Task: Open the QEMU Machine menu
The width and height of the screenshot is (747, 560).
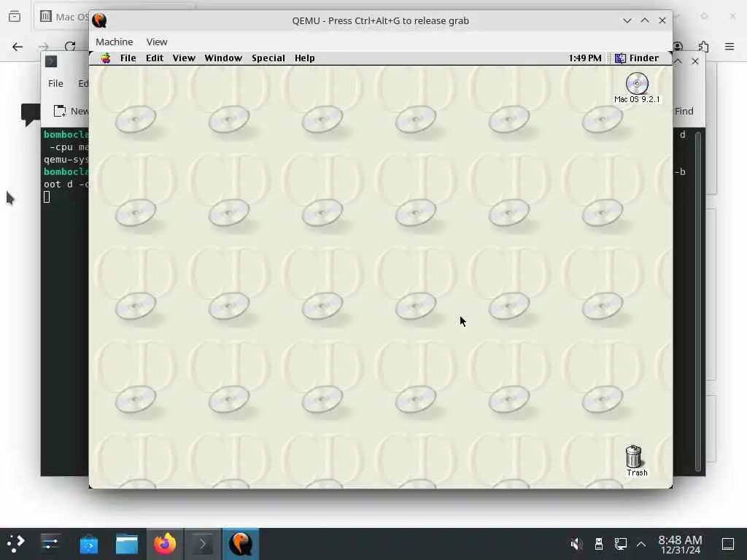Action: pyautogui.click(x=115, y=42)
